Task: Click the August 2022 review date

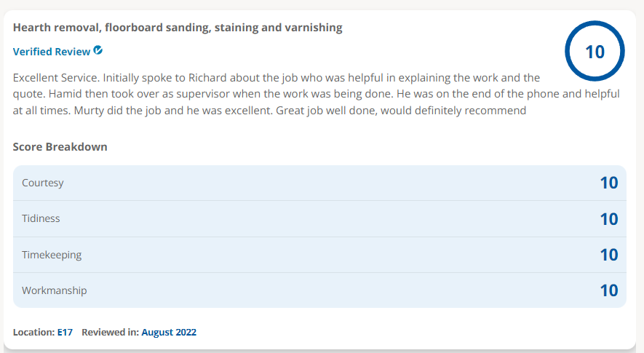Action: 169,332
